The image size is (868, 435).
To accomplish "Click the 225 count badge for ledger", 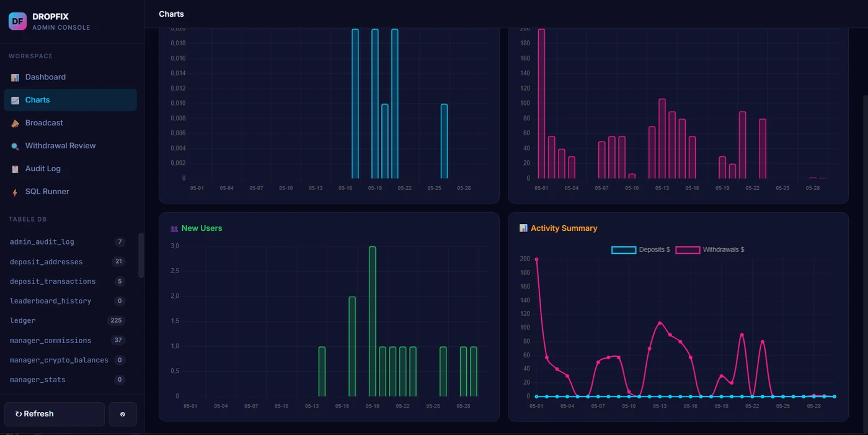I will [115, 321].
